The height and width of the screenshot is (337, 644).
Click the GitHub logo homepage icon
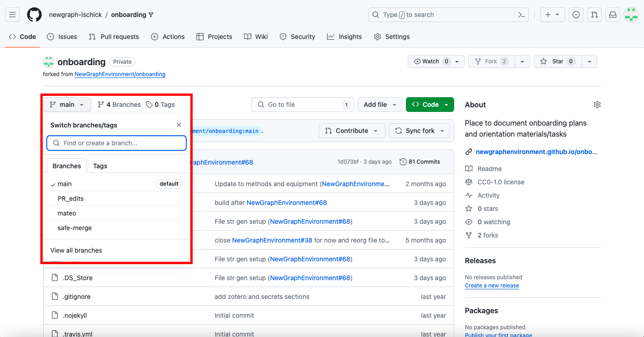(34, 15)
